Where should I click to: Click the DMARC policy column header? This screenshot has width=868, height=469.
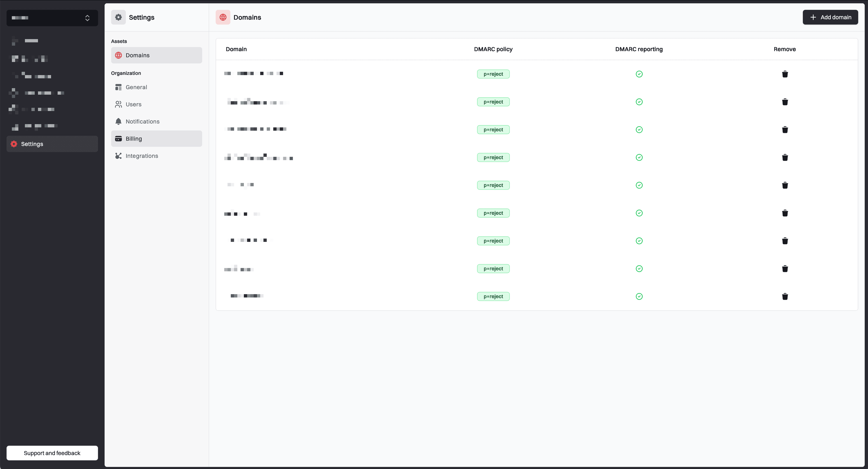(x=493, y=49)
